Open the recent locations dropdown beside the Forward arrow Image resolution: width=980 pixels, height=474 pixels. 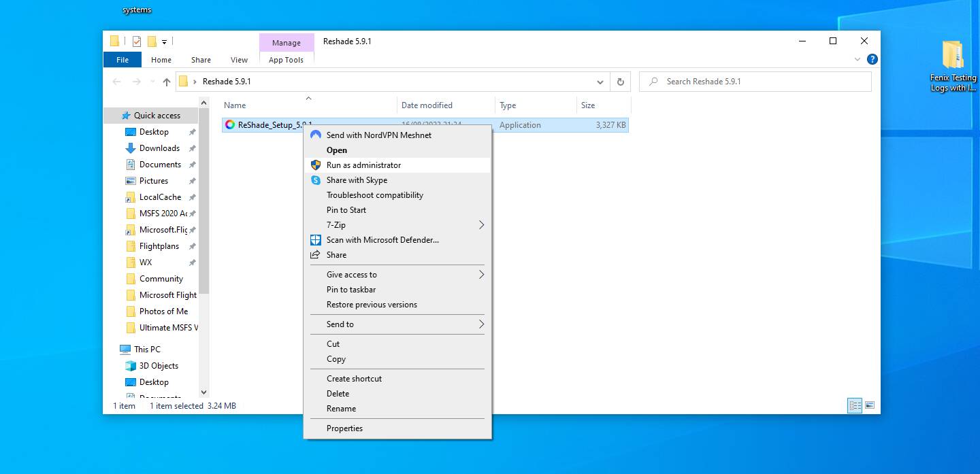pyautogui.click(x=151, y=82)
